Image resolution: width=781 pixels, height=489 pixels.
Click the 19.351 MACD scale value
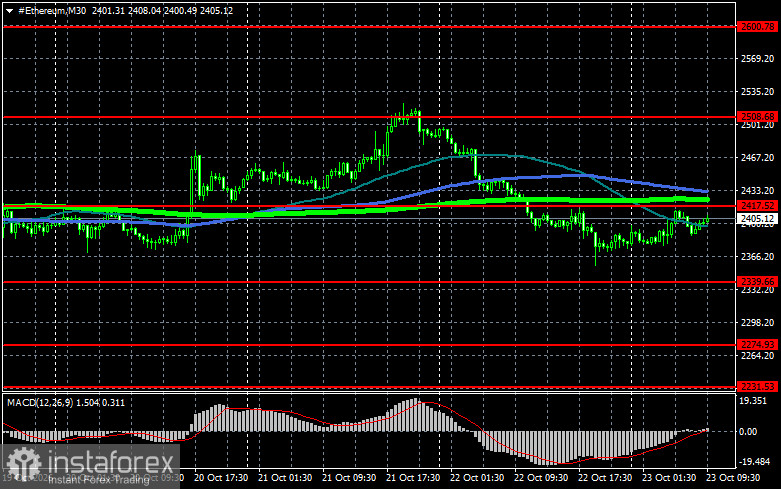click(x=753, y=401)
